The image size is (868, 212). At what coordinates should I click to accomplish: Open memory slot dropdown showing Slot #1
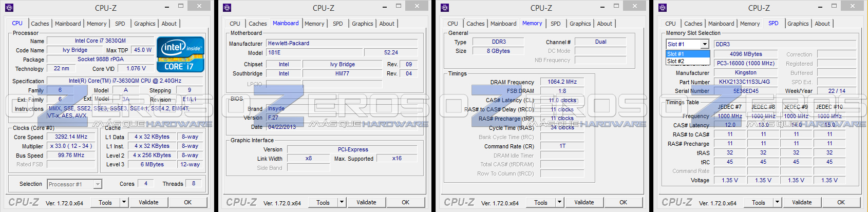(688, 44)
